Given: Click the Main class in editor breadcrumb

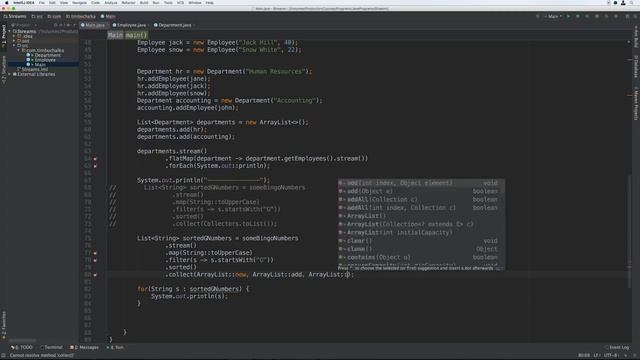Looking at the screenshot, I should [115, 35].
